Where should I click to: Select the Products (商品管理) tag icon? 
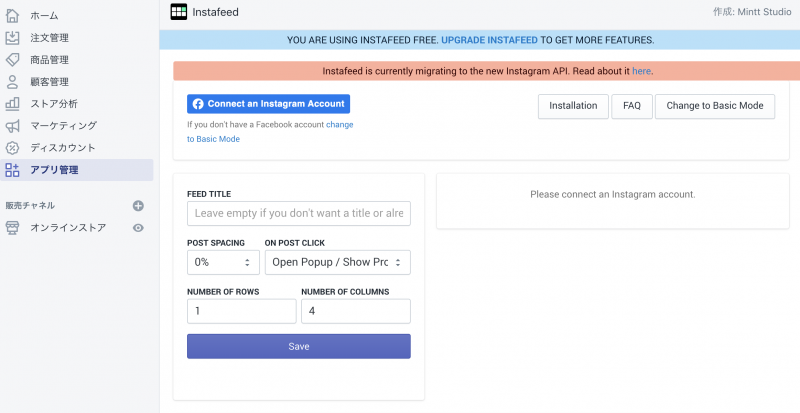[x=12, y=59]
